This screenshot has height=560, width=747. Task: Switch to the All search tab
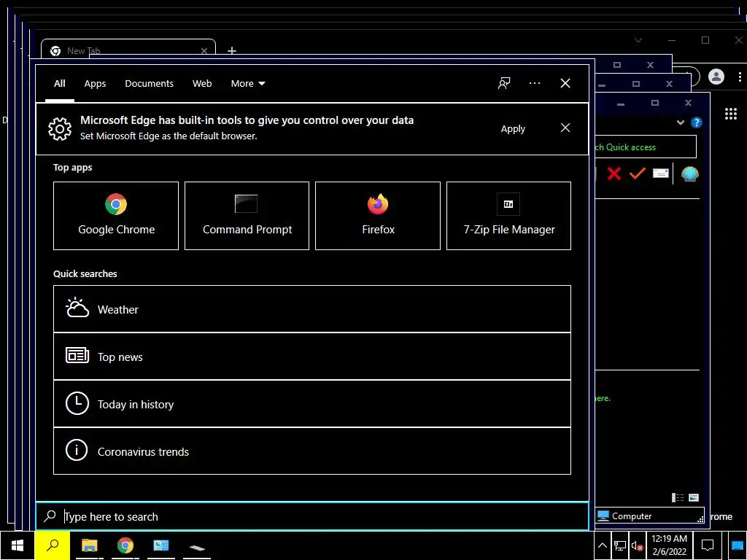(60, 84)
